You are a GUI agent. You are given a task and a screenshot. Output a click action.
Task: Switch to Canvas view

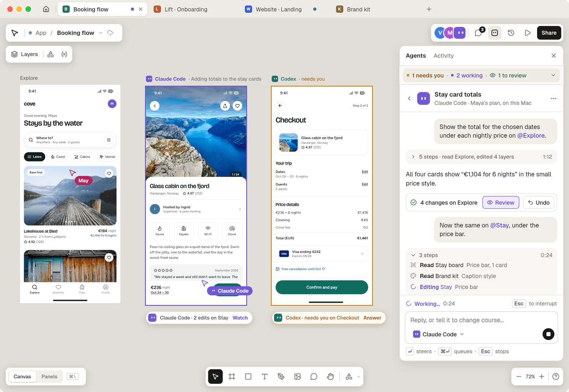click(22, 377)
